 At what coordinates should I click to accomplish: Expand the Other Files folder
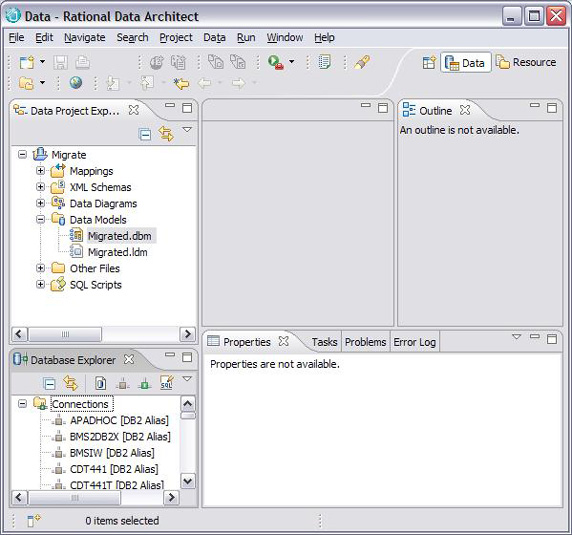pos(40,268)
